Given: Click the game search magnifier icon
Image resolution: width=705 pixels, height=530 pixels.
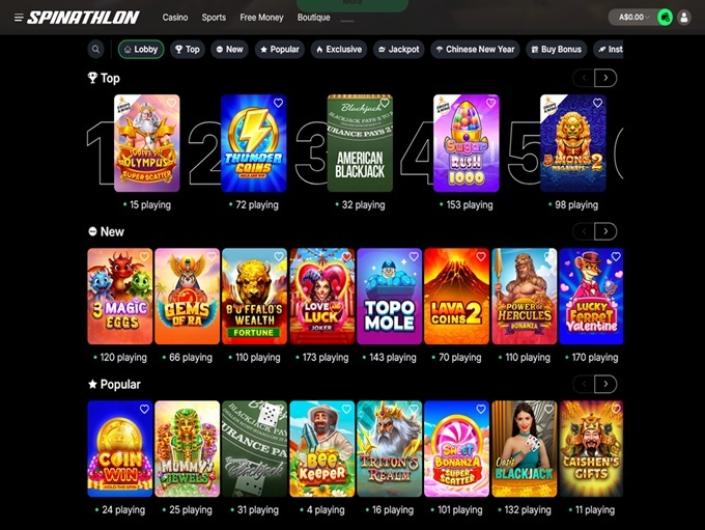Looking at the screenshot, I should coord(96,49).
